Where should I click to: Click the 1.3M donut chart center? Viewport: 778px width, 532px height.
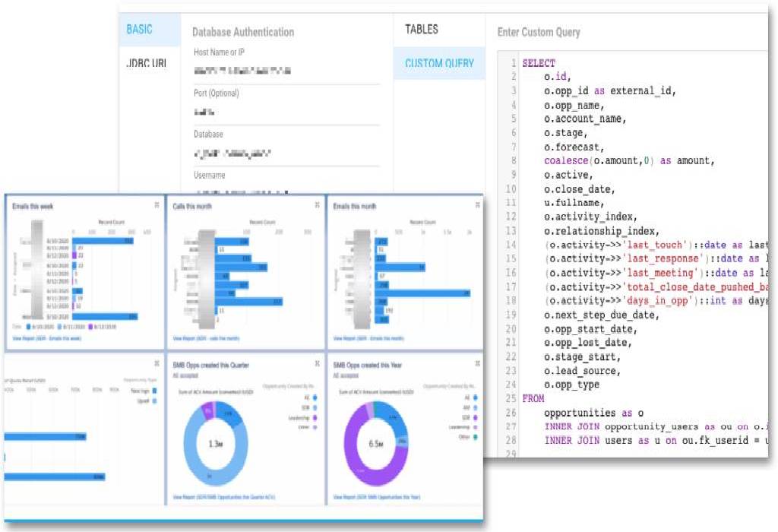tap(215, 444)
